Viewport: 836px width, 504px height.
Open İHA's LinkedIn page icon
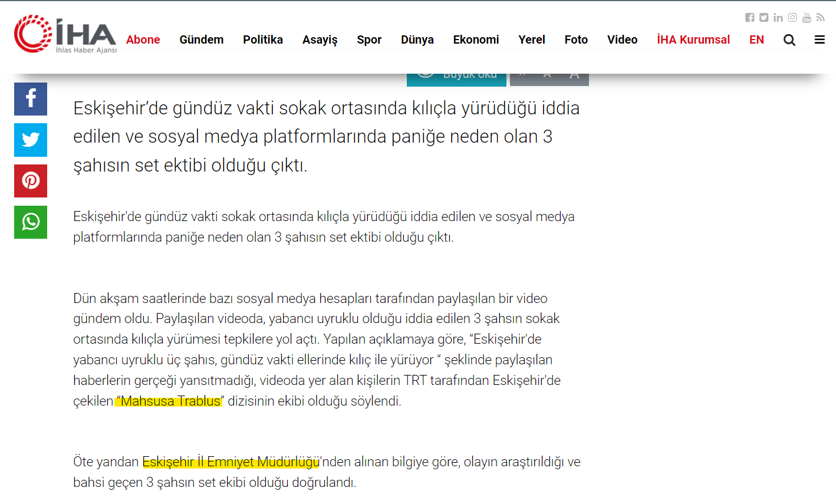(x=778, y=18)
